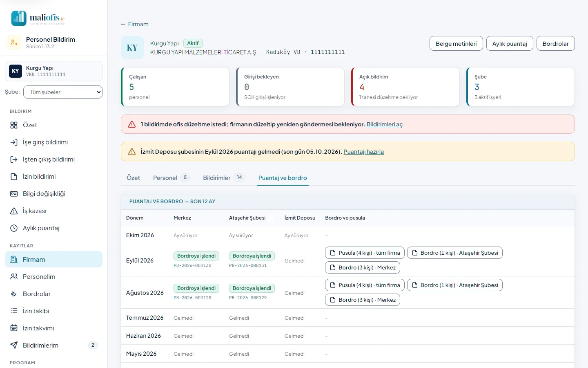Click Bildirimlerim paper plane icon
This screenshot has width=588, height=368.
coord(14,345)
